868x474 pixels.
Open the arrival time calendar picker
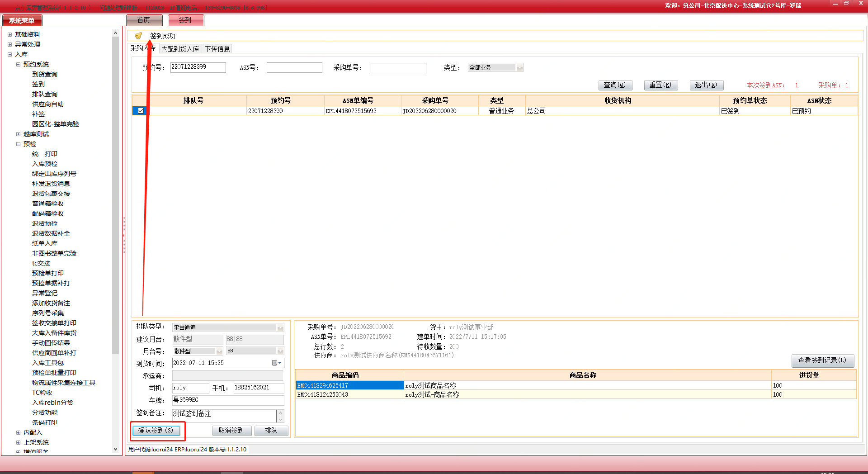coord(276,363)
